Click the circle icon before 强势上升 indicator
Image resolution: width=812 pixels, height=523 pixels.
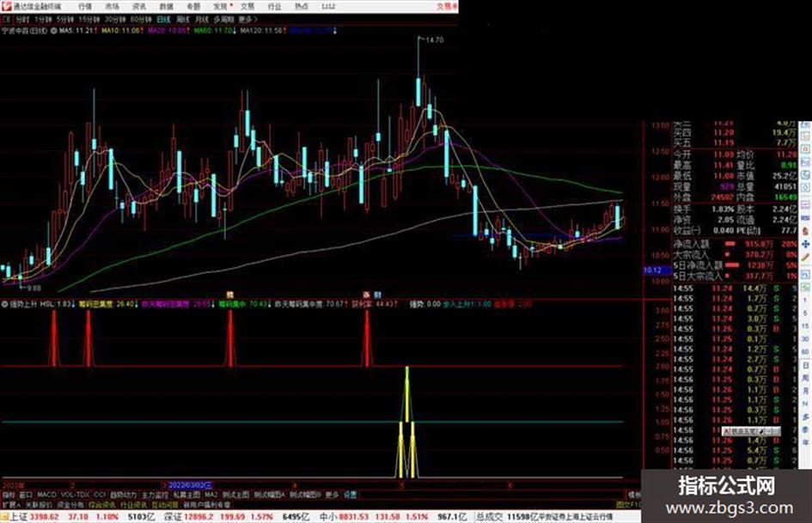coord(5,304)
